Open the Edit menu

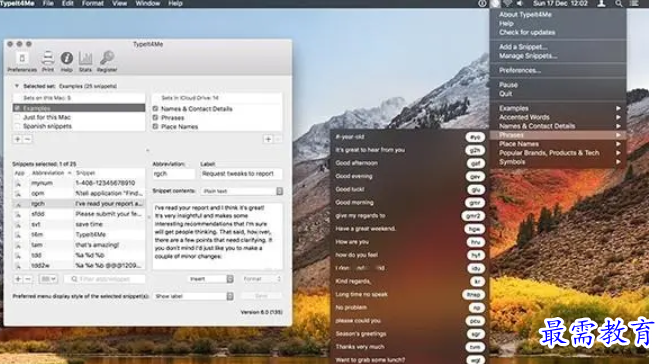pyautogui.click(x=68, y=3)
